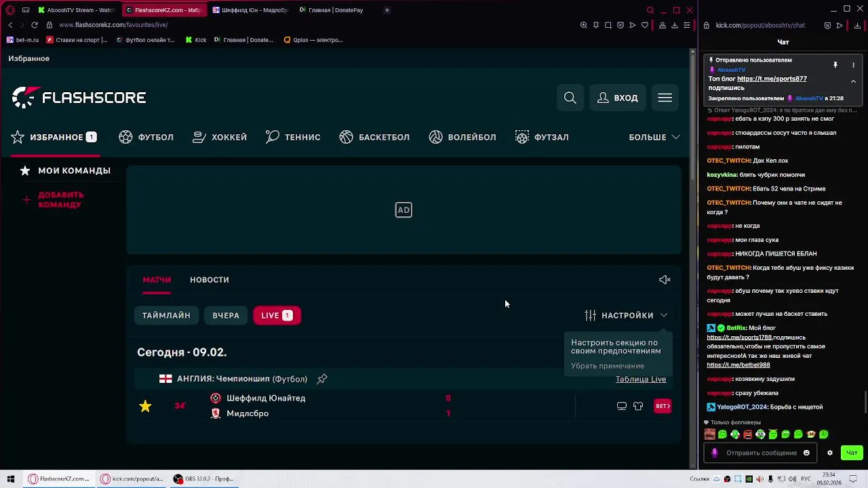Collapse the pinned chat message

(853, 81)
